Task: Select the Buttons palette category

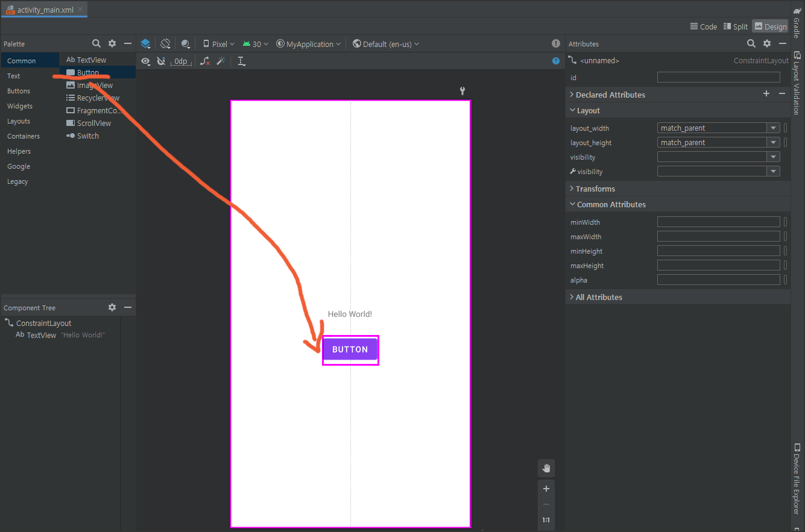Action: pyautogui.click(x=30, y=91)
